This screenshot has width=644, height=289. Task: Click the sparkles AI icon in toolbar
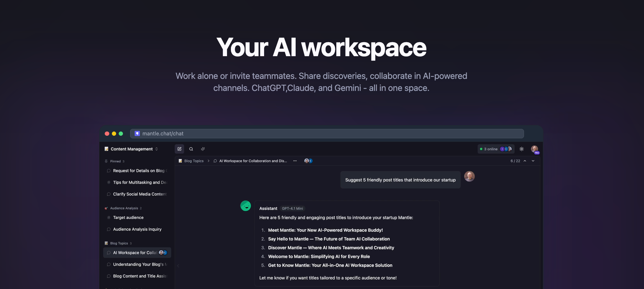[203, 149]
